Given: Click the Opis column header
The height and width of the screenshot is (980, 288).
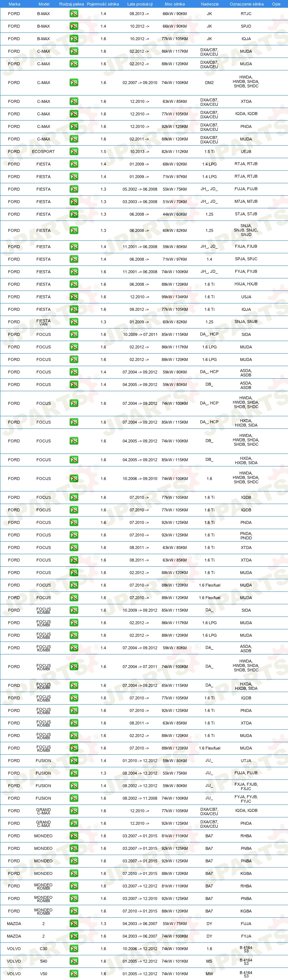Looking at the screenshot, I should point(276,4).
